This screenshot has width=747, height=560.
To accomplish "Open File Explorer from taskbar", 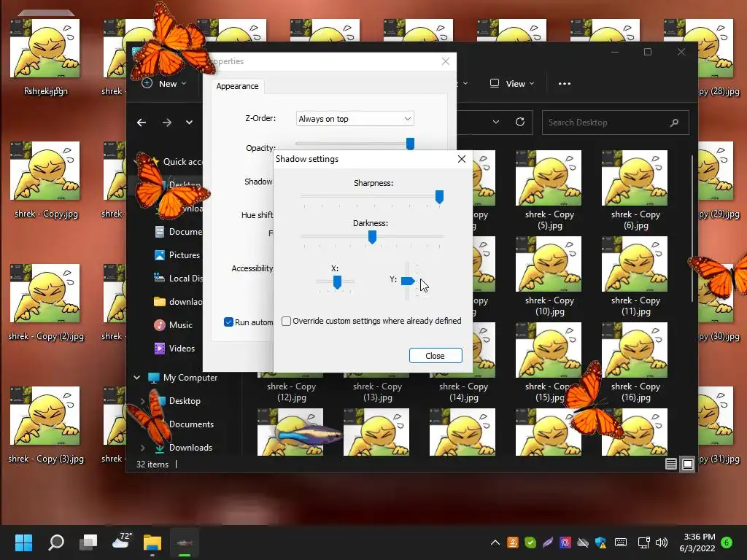I will click(153, 542).
